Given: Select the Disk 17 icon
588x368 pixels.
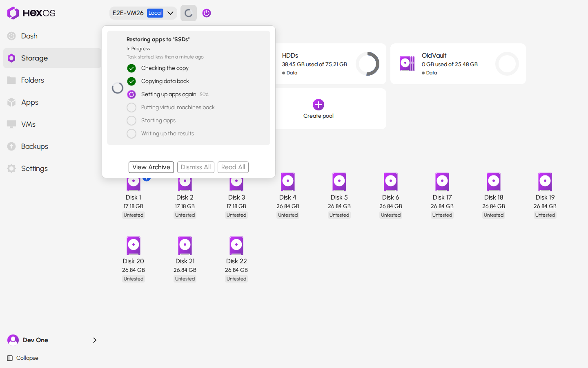Looking at the screenshot, I should [442, 182].
